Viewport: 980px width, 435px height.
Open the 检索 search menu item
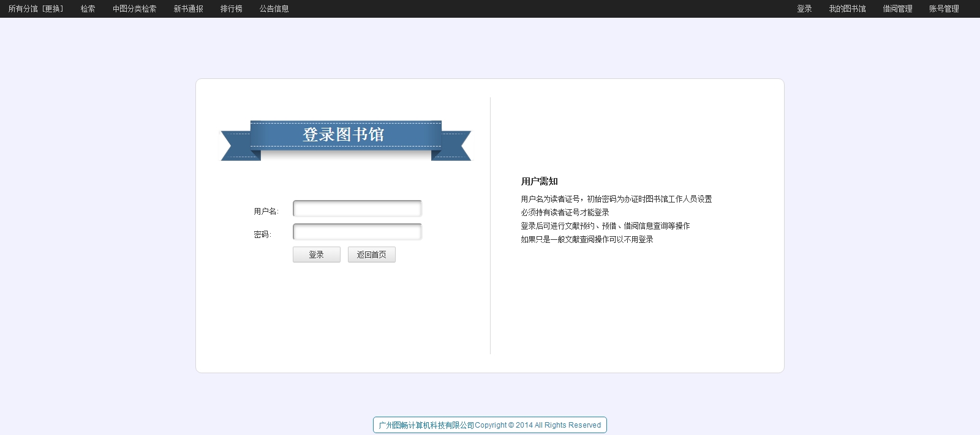(x=88, y=9)
